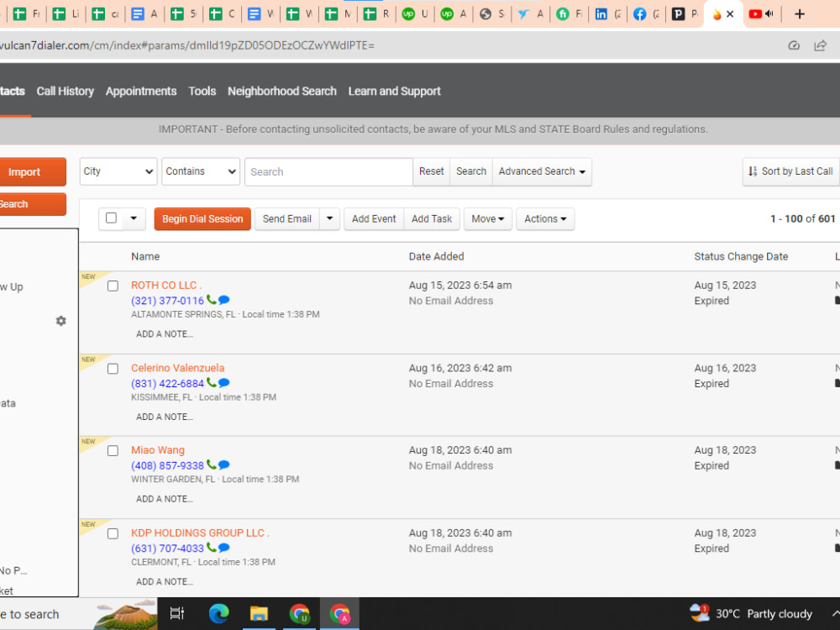This screenshot has height=630, width=840.
Task: Call KDP HOLDINGS GROUP LLC phone icon
Action: (211, 548)
